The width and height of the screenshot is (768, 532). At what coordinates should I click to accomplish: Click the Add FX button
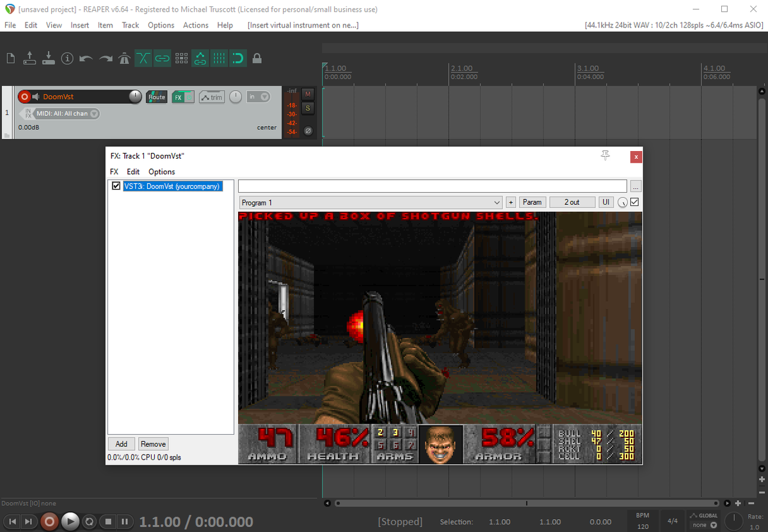[x=122, y=444]
